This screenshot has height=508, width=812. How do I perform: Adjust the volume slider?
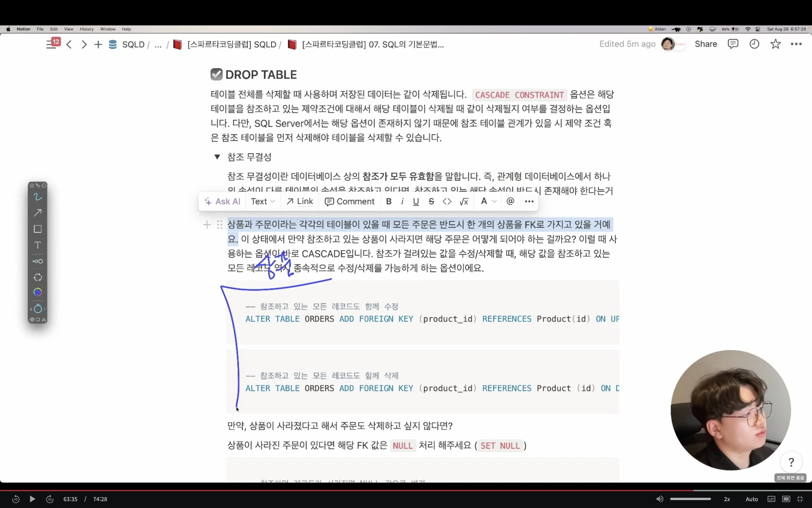pyautogui.click(x=691, y=499)
